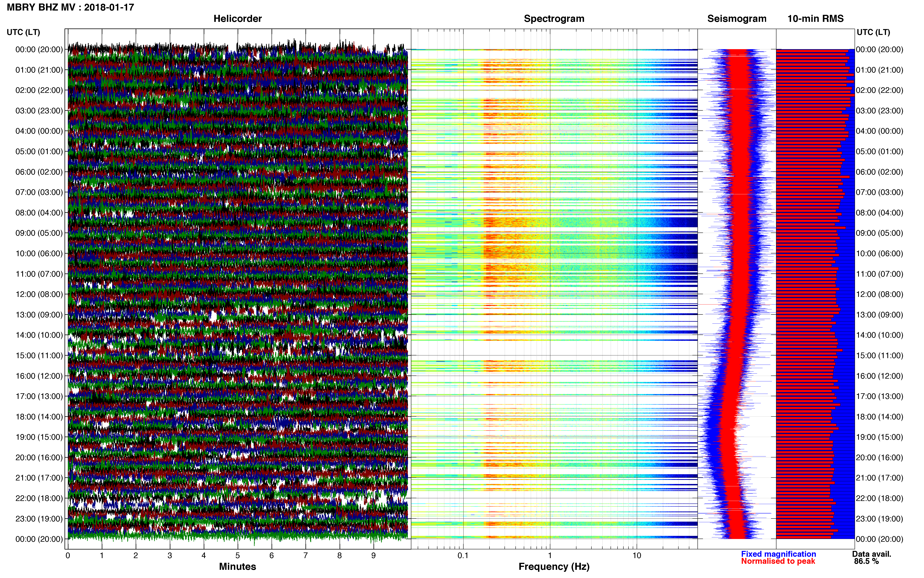Click the 4 tick on the Minutes axis

tap(204, 555)
